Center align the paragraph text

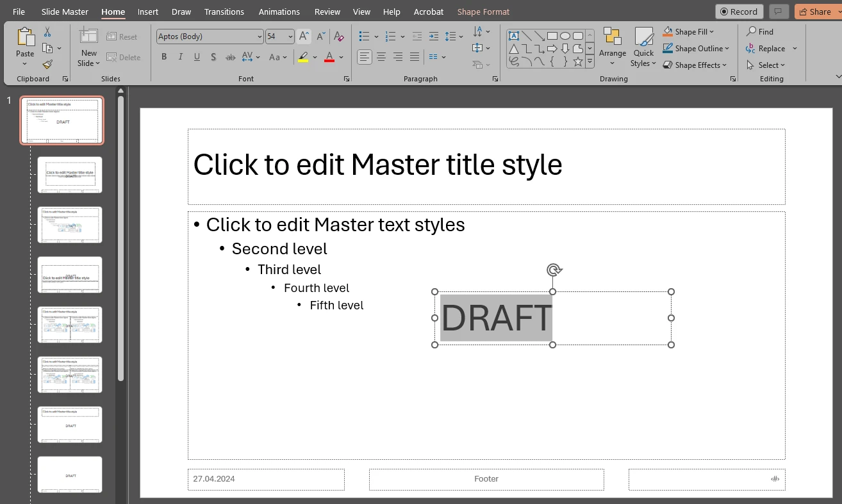click(x=381, y=57)
